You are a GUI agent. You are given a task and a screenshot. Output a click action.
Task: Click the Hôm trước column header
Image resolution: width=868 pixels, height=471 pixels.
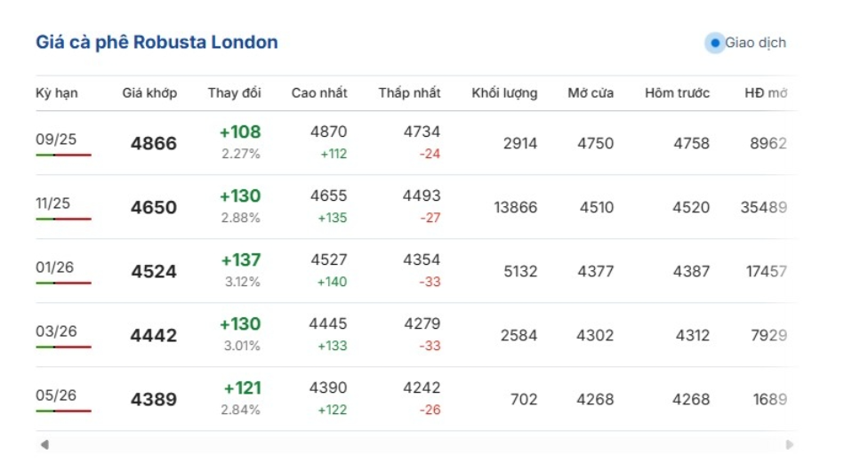click(677, 93)
